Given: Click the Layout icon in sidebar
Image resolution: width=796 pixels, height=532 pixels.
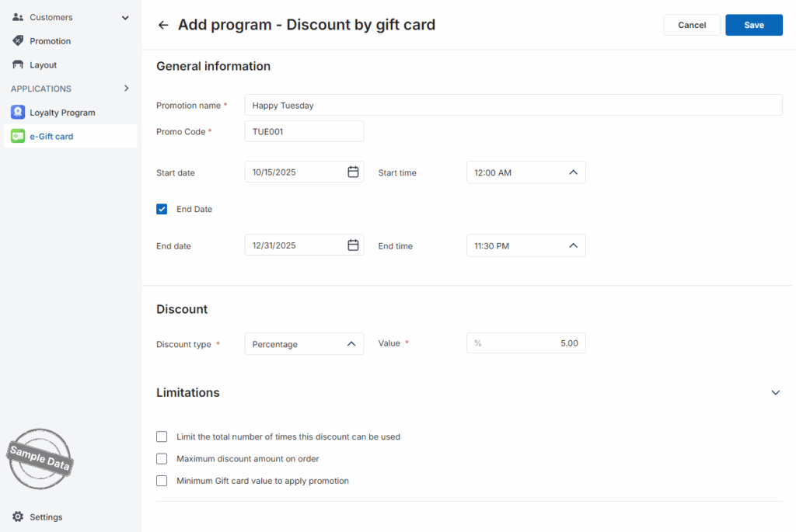Looking at the screenshot, I should pyautogui.click(x=18, y=65).
